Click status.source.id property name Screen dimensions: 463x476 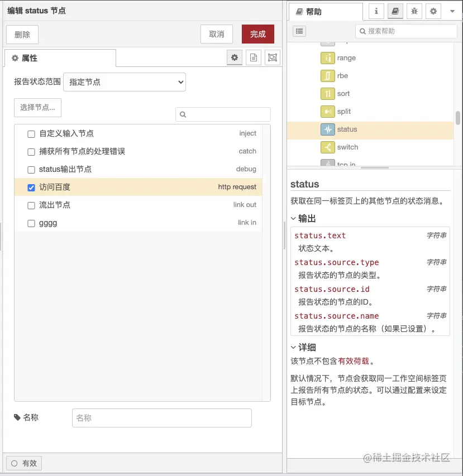coord(332,289)
